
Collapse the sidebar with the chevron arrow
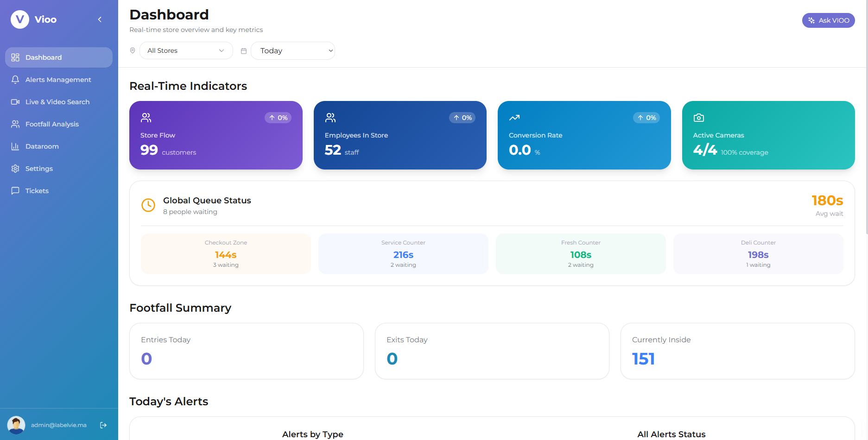click(x=99, y=19)
